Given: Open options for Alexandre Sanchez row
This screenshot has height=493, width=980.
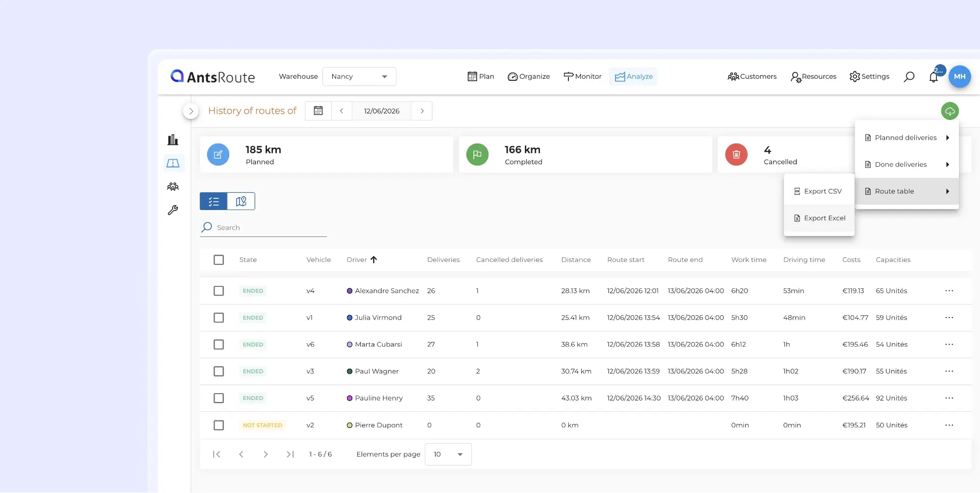Looking at the screenshot, I should [x=949, y=291].
